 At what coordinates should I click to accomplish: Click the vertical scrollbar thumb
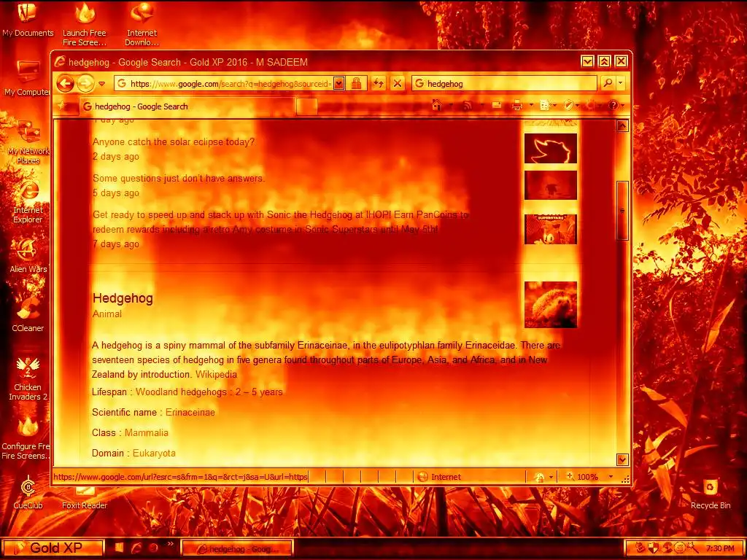pyautogui.click(x=623, y=211)
